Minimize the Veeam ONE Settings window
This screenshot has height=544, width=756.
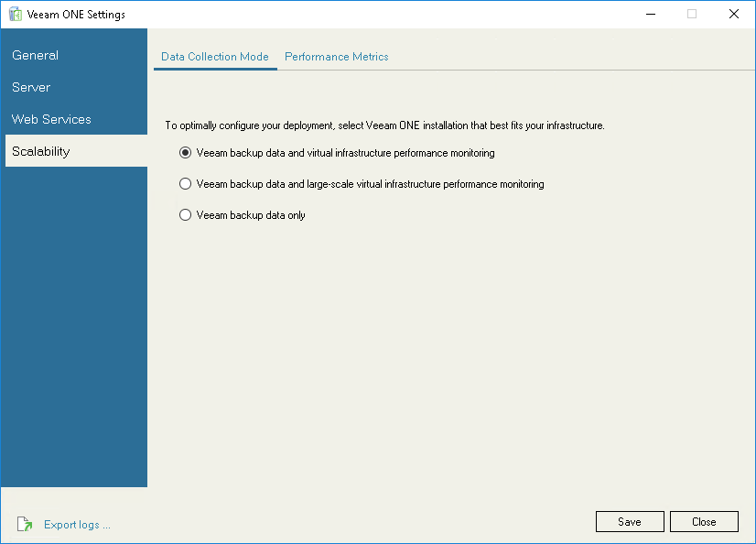click(x=651, y=14)
